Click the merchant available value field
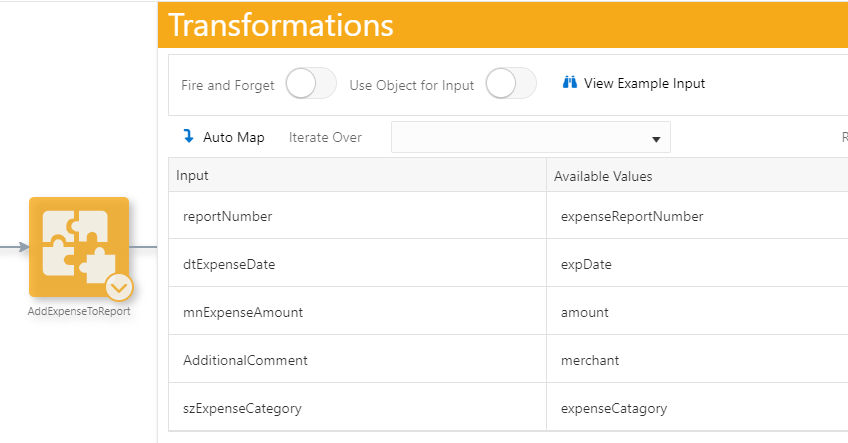Viewport: 848px width, 443px height. click(x=590, y=360)
